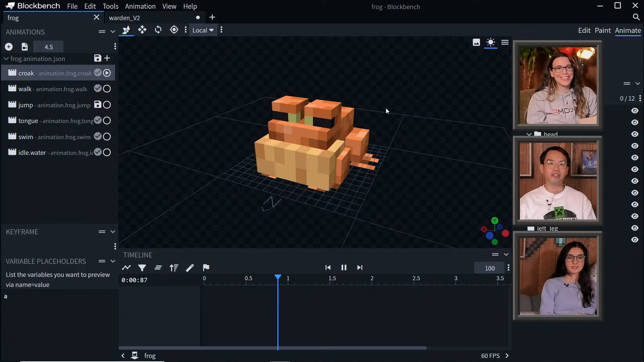The width and height of the screenshot is (644, 362).
Task: Select the Move tool in toolbar
Action: [x=142, y=30]
